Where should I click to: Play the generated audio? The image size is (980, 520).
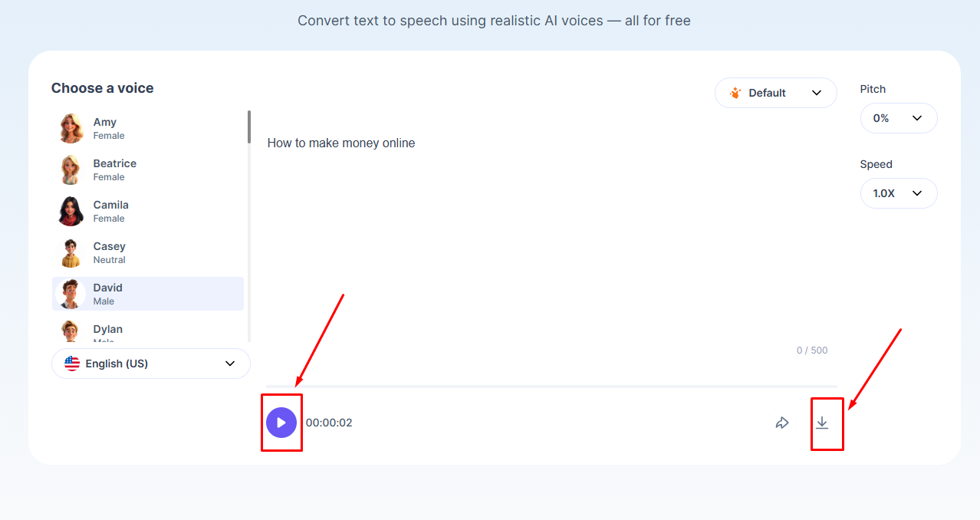(281, 422)
